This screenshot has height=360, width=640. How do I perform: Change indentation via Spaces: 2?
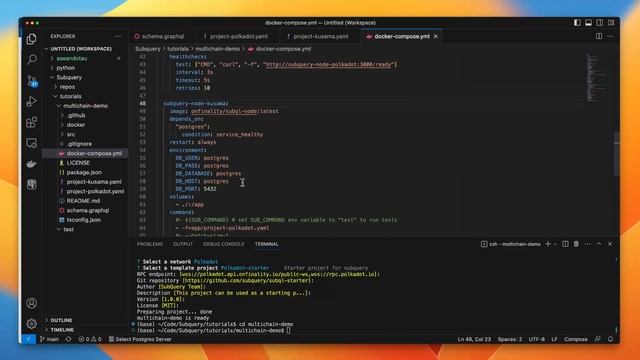pyautogui.click(x=509, y=339)
